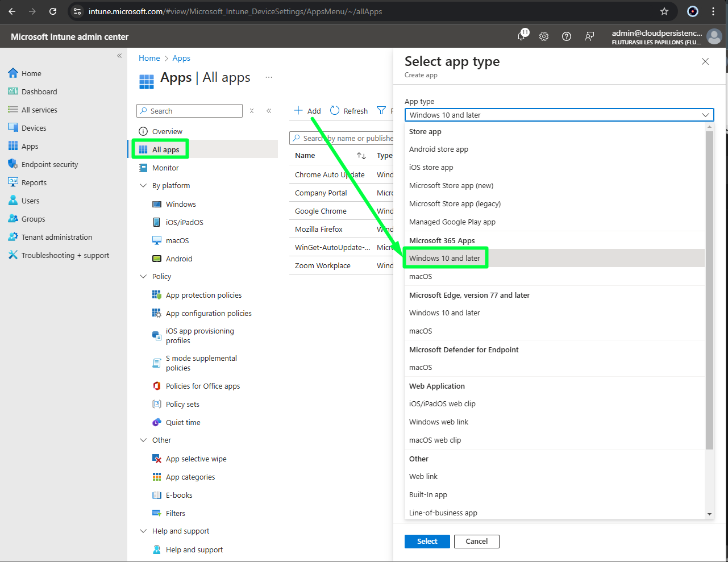This screenshot has height=562, width=728.
Task: Open All services in left navigation
Action: (39, 110)
